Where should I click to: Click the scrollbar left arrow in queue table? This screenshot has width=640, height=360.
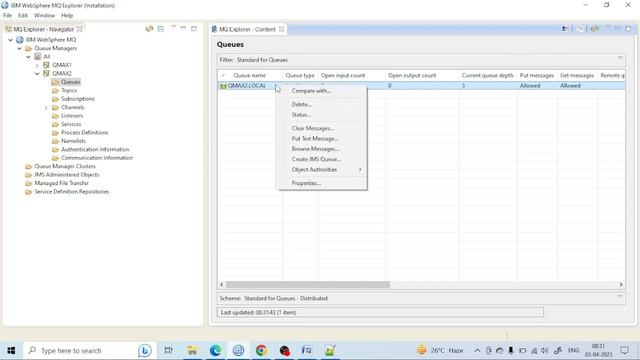222,284
